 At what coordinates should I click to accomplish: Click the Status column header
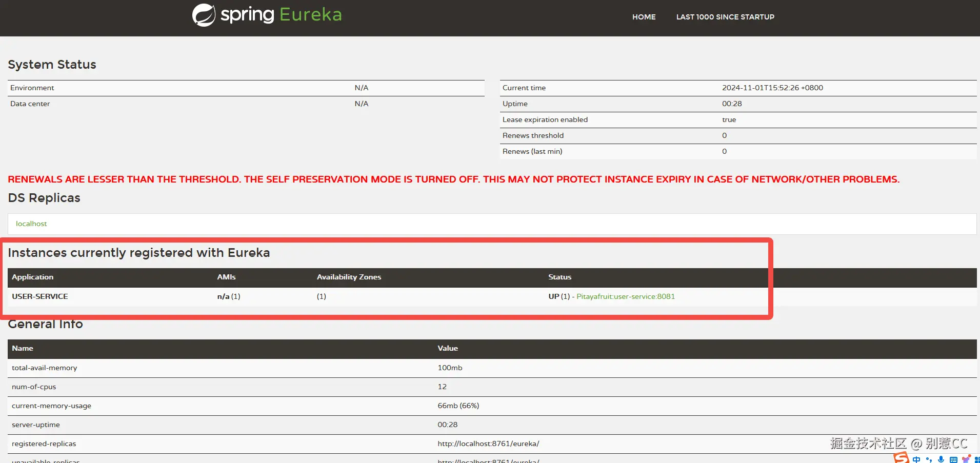(x=559, y=277)
